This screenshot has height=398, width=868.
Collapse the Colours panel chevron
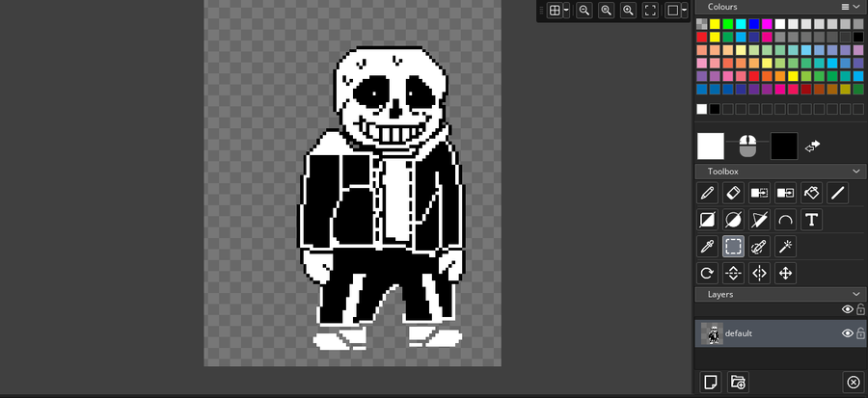[x=857, y=7]
